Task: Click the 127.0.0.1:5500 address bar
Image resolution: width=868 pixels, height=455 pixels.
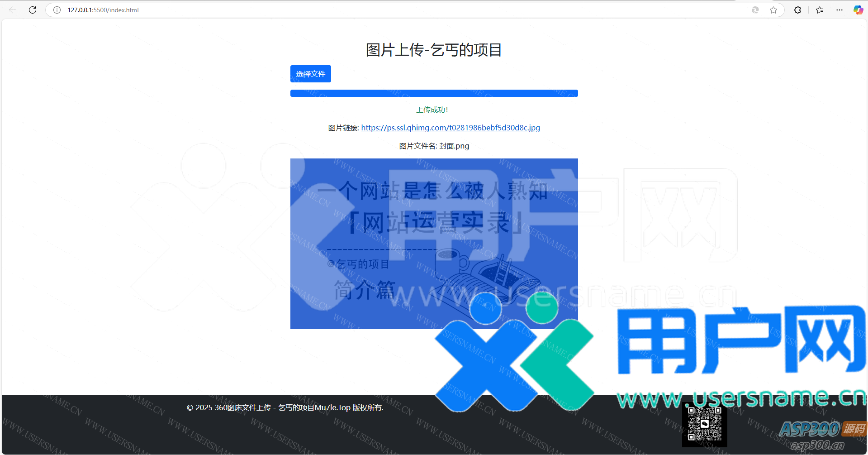Action: click(x=101, y=10)
